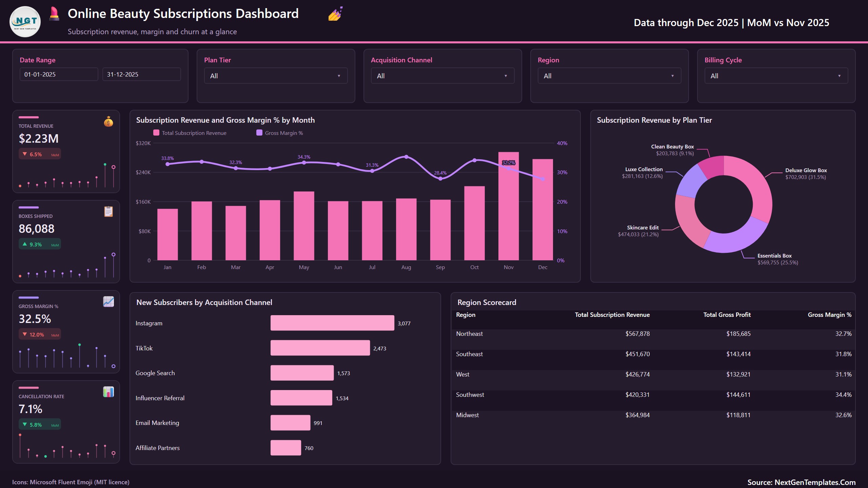Click the December revenue bar
This screenshot has width=868, height=488.
coord(542,209)
